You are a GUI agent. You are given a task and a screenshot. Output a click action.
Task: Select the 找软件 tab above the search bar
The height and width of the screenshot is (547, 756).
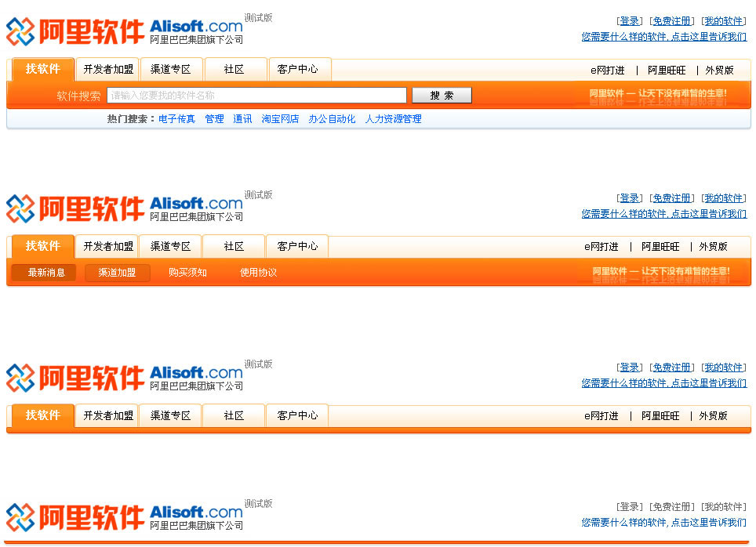click(x=43, y=70)
